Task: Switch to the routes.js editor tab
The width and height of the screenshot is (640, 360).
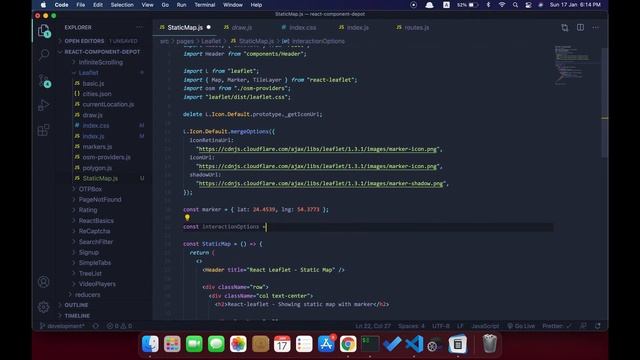Action: [416, 27]
